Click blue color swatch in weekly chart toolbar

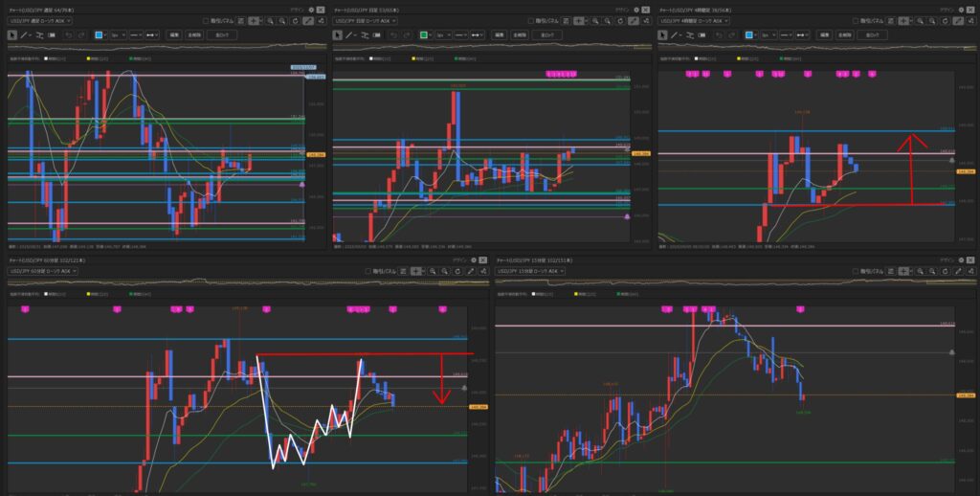pyautogui.click(x=100, y=34)
